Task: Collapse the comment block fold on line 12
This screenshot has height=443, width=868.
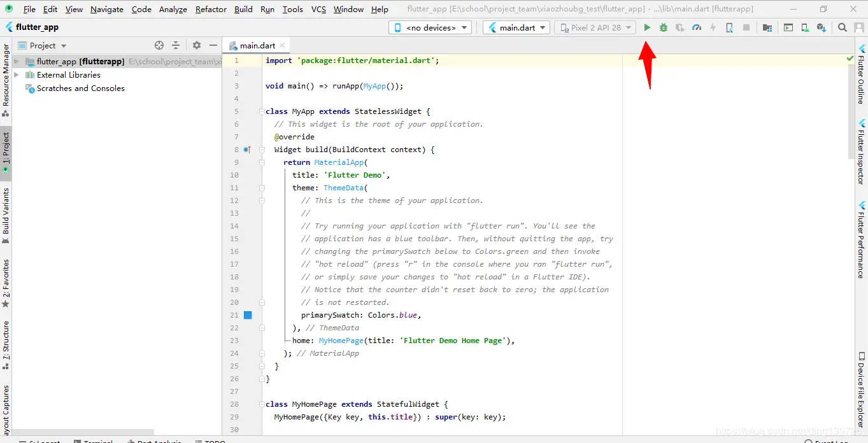Action: (x=261, y=200)
